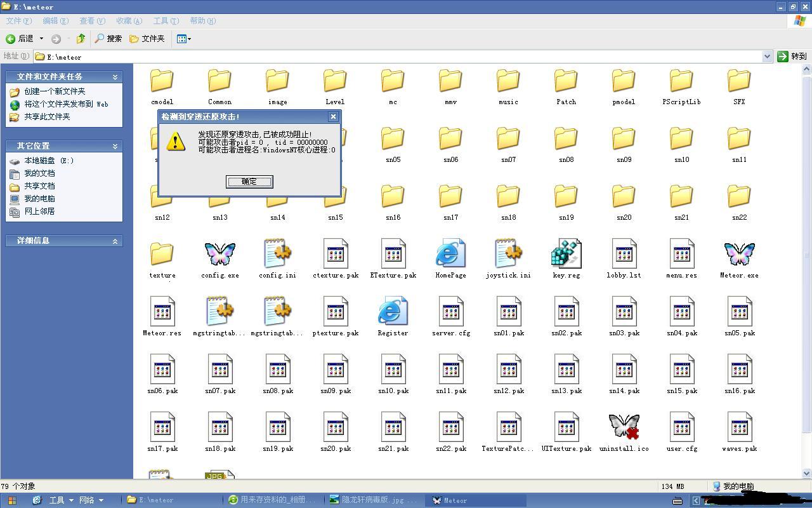Viewport: 812px width, 508px height.
Task: Open the 文件 menu
Action: (18, 21)
